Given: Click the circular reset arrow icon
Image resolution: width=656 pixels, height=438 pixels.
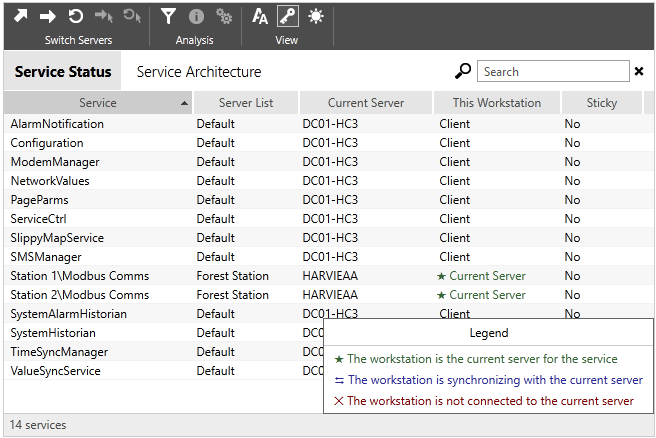Looking at the screenshot, I should click(x=75, y=16).
